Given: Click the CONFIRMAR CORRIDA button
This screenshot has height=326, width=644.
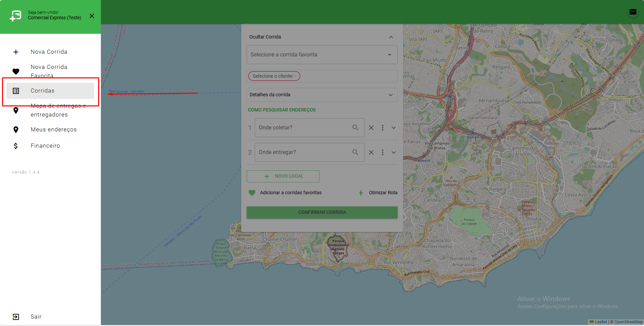Looking at the screenshot, I should (322, 212).
